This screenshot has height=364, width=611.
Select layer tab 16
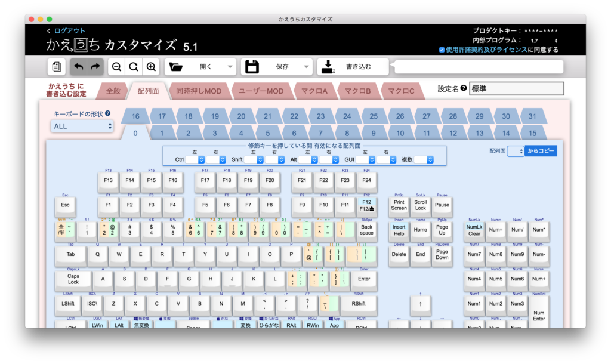click(x=135, y=116)
